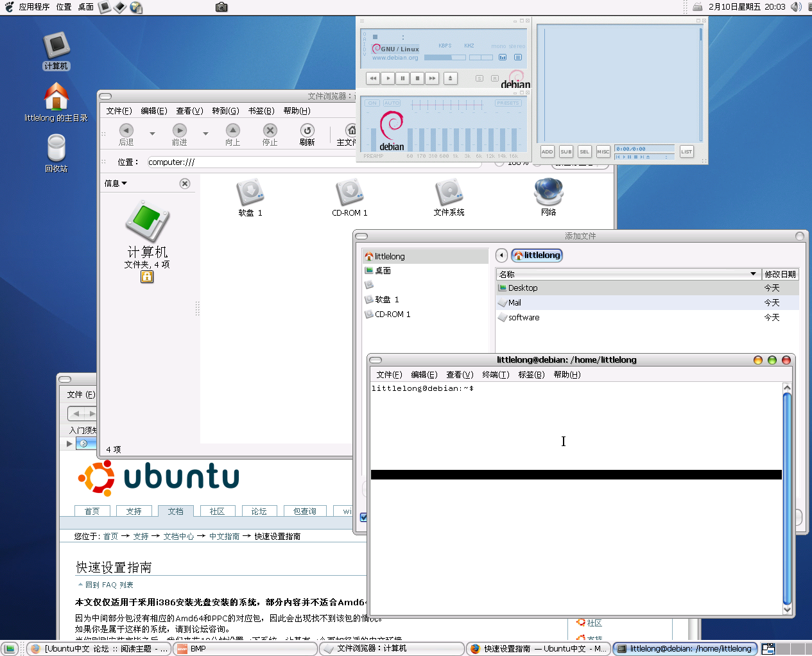The height and width of the screenshot is (656, 812).
Task: Click the 文档中心 breadcrumb link
Action: (178, 537)
